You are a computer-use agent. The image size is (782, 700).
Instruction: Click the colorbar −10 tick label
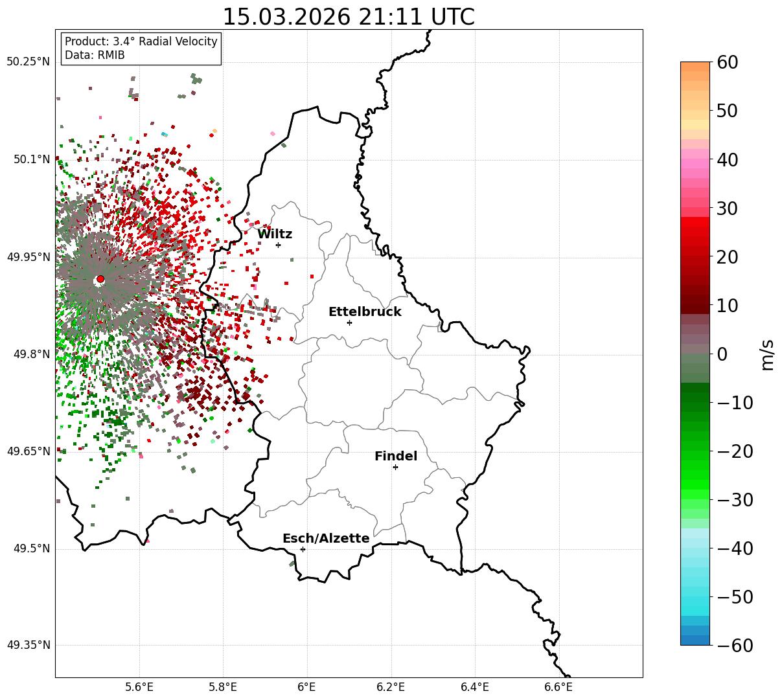pos(735,403)
